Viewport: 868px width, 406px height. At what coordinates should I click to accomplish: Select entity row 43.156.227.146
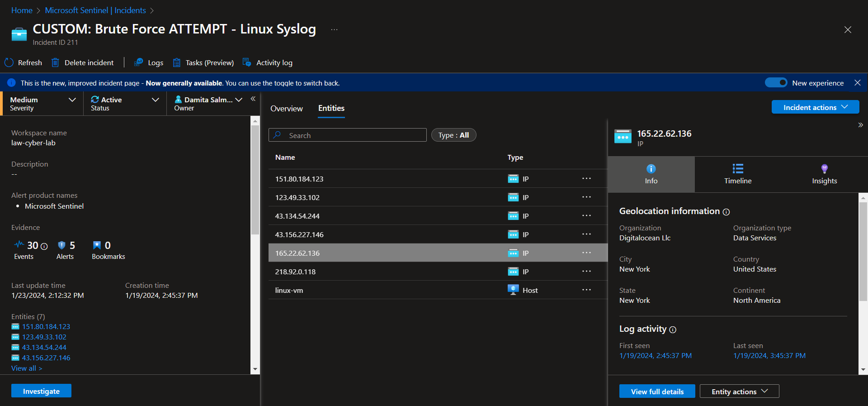[x=438, y=234]
